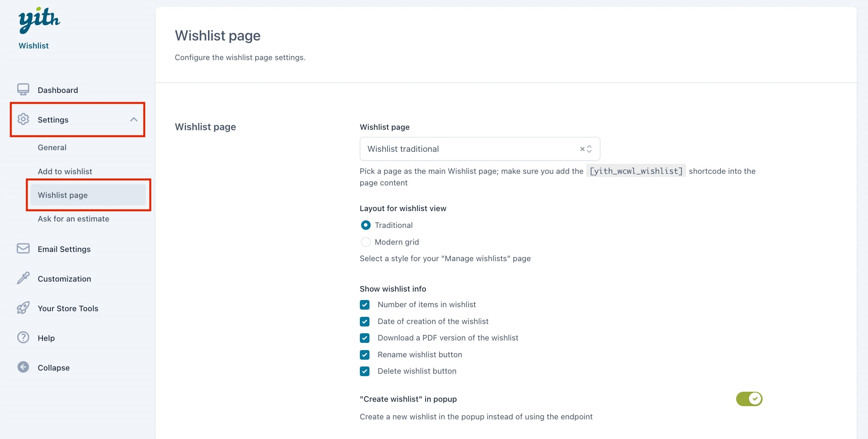
Task: Toggle off "Create wishlist" in popup
Action: (749, 399)
